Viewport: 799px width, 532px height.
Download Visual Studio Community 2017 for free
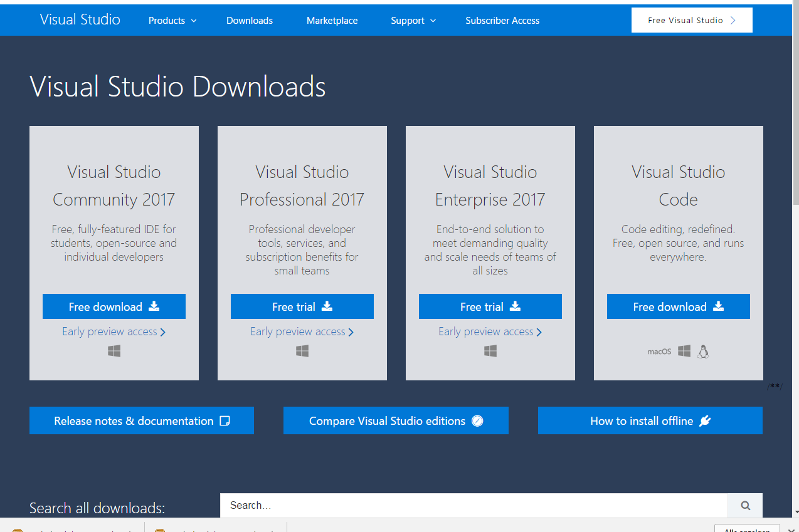(x=114, y=306)
